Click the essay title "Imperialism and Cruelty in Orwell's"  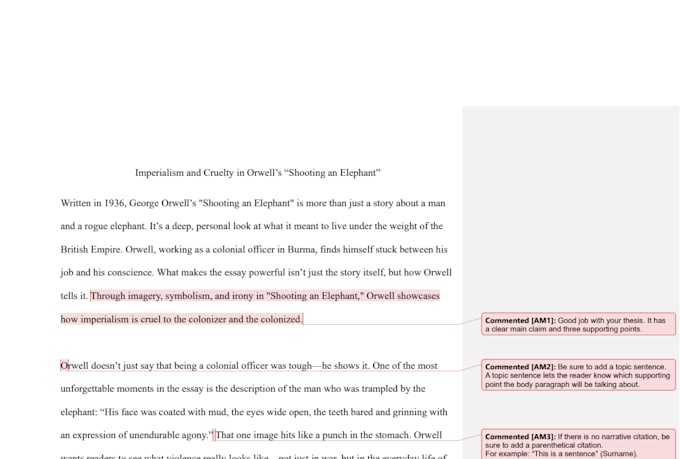point(258,173)
